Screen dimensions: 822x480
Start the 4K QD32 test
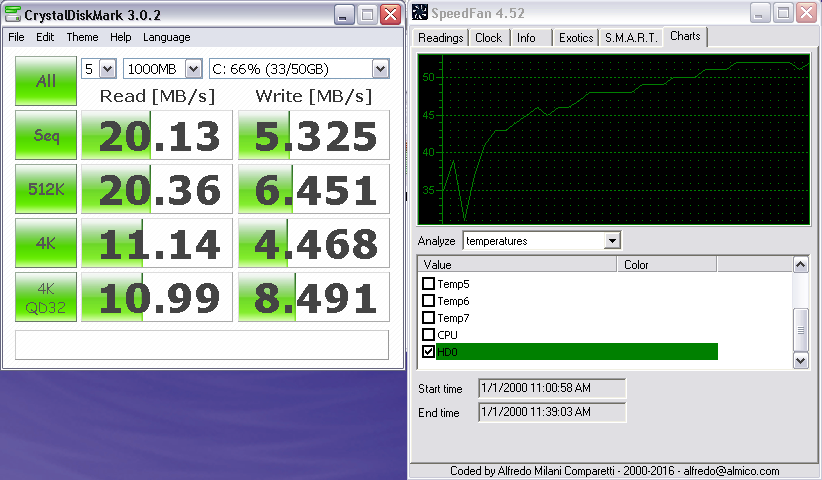tap(46, 297)
